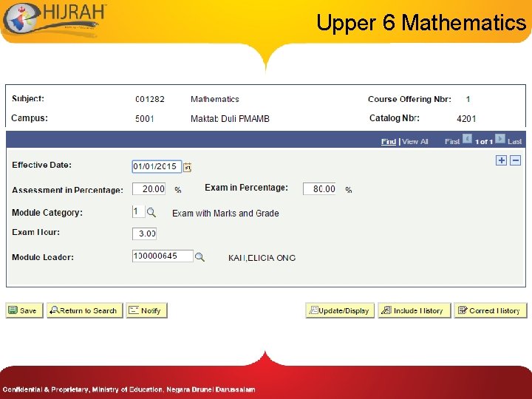532x399 pixels.
Task: Click the Assessment in Percentage field
Action: [x=149, y=189]
